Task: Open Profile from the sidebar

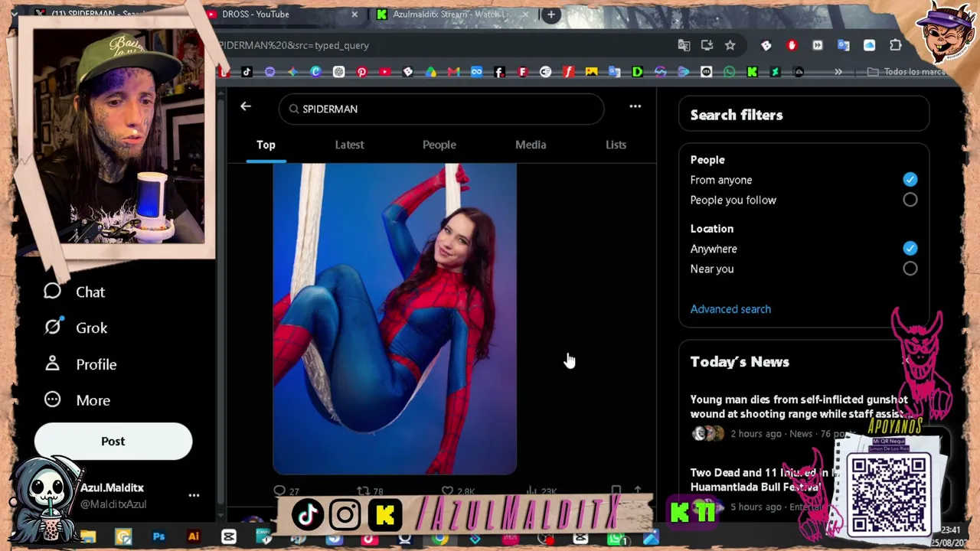Action: tap(80, 364)
